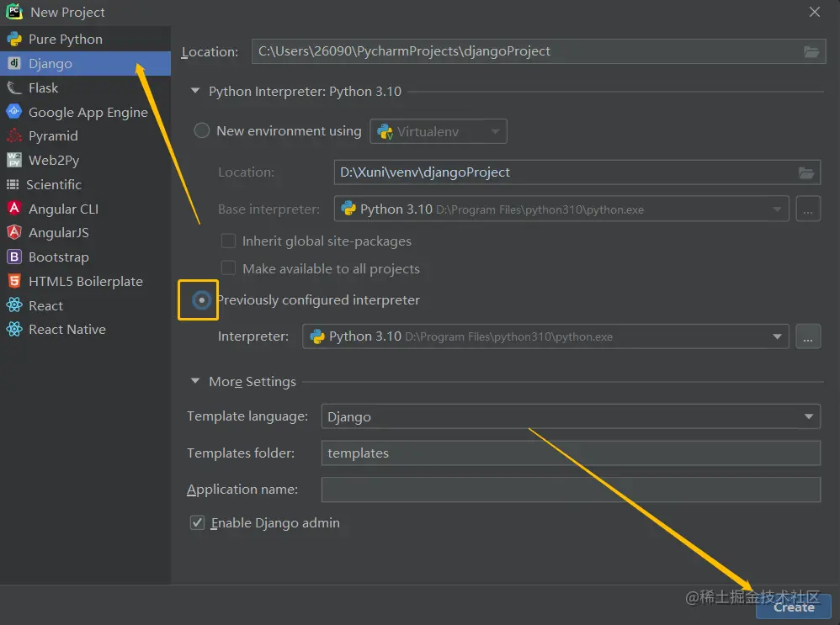Select Flask project type
840x625 pixels.
pyautogui.click(x=85, y=87)
